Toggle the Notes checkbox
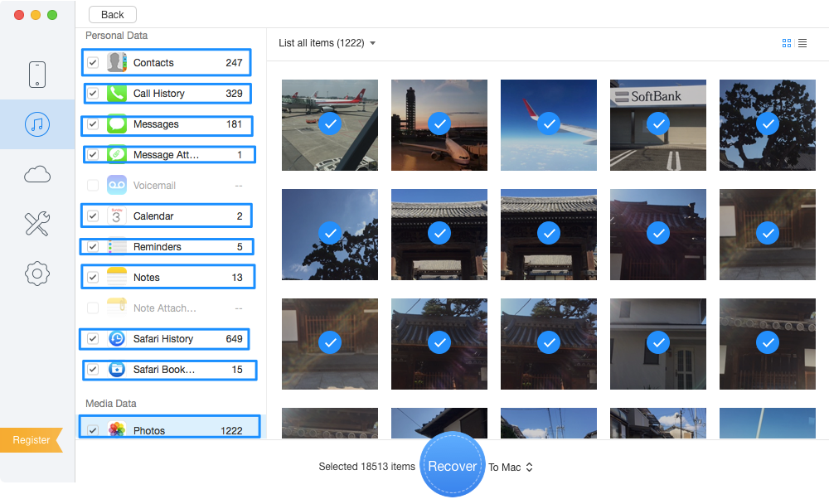Viewport: 829px width, 504px height. coord(93,278)
